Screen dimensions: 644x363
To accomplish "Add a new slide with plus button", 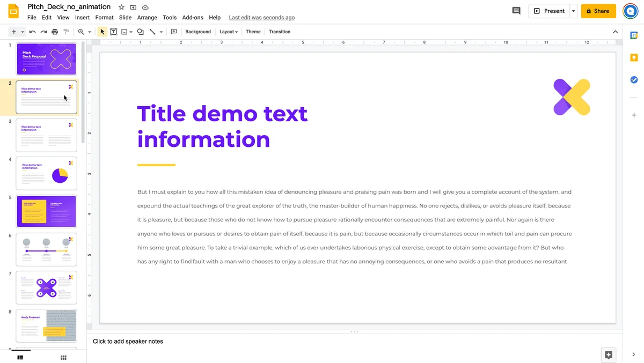I will click(14, 32).
